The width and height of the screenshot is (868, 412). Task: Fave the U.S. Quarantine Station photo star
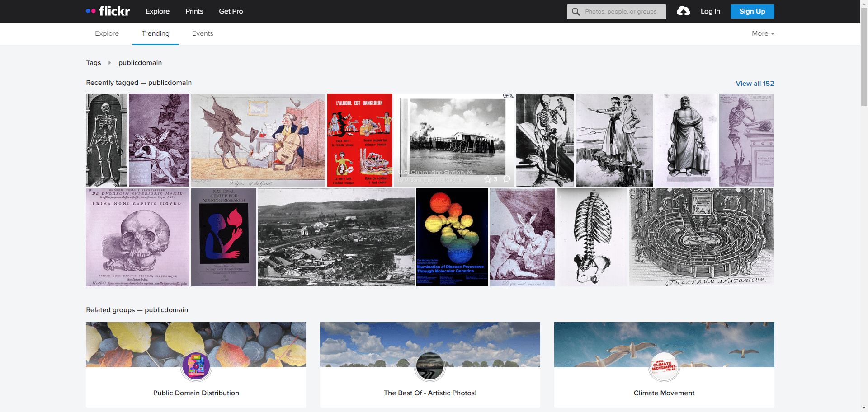tap(488, 179)
